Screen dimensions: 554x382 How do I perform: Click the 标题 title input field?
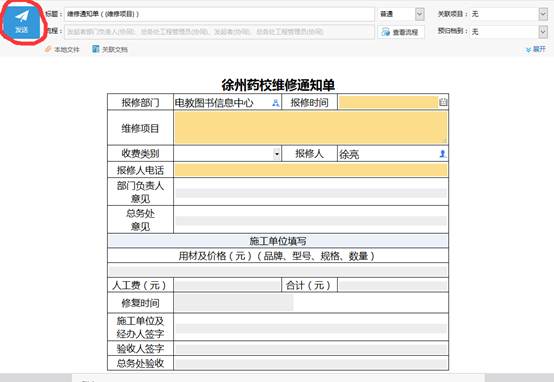[219, 14]
